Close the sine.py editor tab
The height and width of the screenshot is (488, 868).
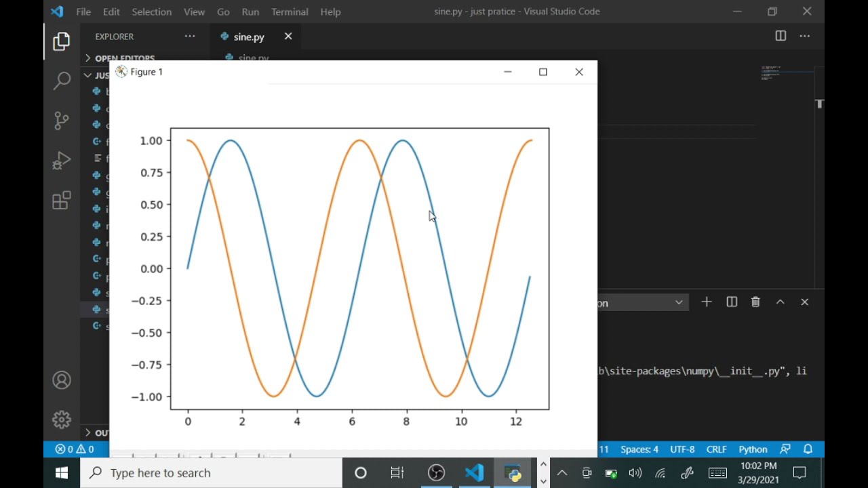[288, 37]
